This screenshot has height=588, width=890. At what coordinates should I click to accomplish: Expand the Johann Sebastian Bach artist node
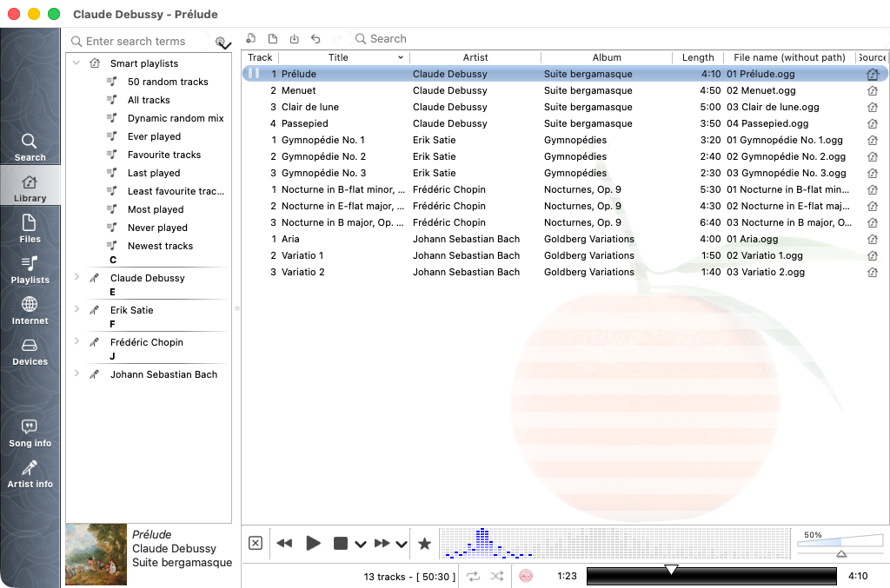(76, 373)
